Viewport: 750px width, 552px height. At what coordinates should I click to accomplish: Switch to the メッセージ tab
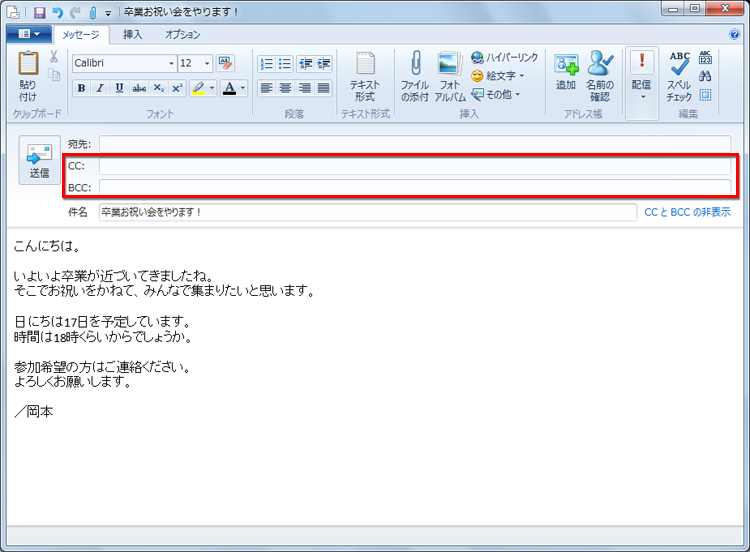pyautogui.click(x=81, y=34)
